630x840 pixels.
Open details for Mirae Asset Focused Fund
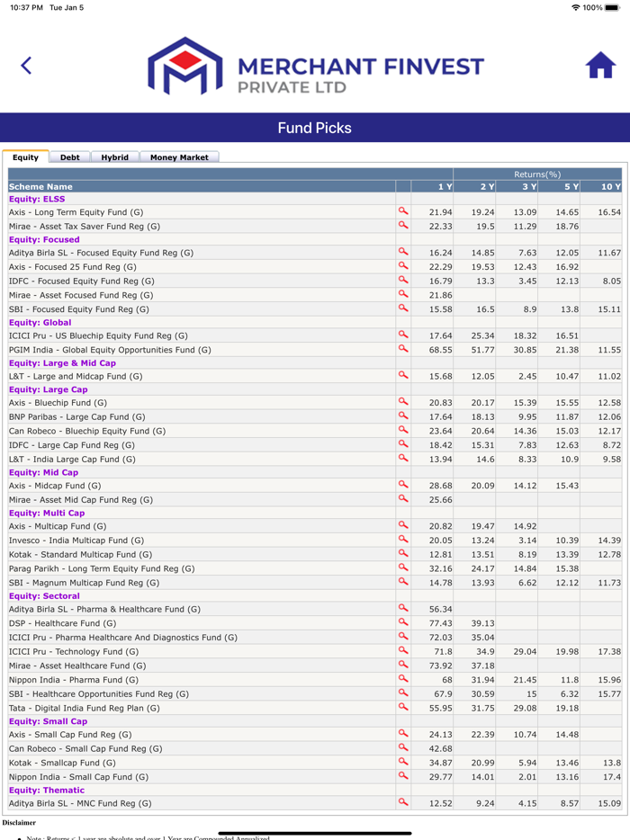(x=403, y=293)
